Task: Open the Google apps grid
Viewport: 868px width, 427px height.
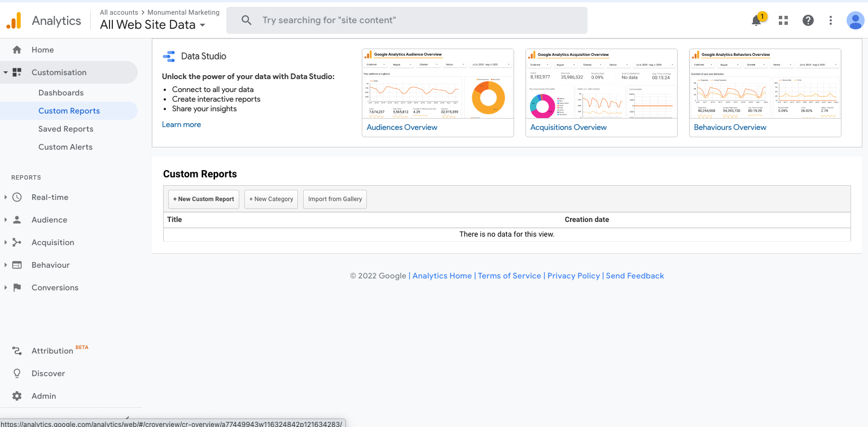Action: coord(783,21)
